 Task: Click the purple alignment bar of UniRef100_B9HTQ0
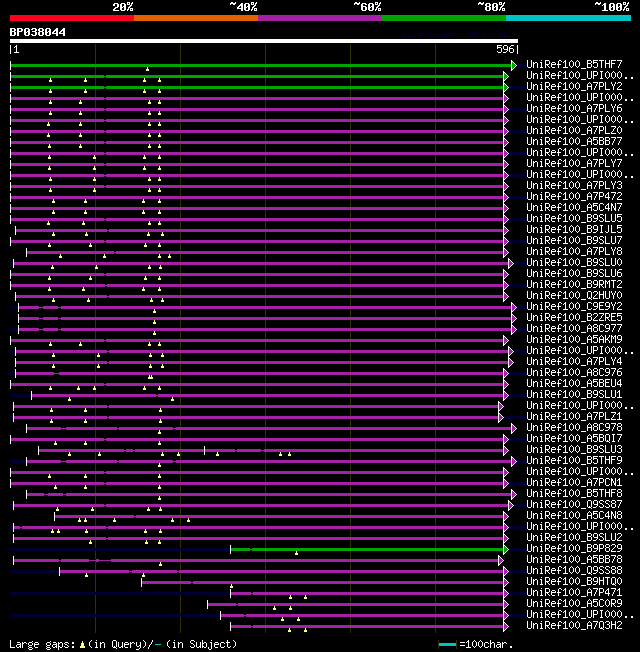[322, 583]
